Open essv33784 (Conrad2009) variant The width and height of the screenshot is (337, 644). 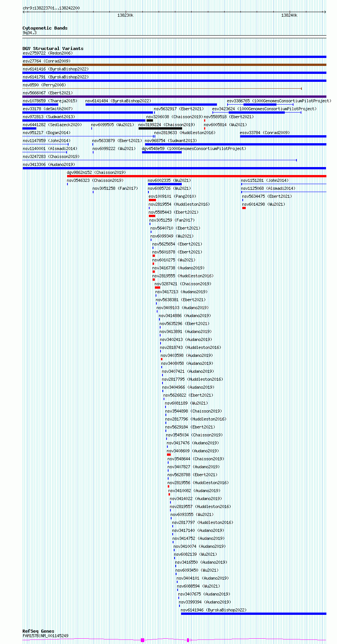pos(265,133)
